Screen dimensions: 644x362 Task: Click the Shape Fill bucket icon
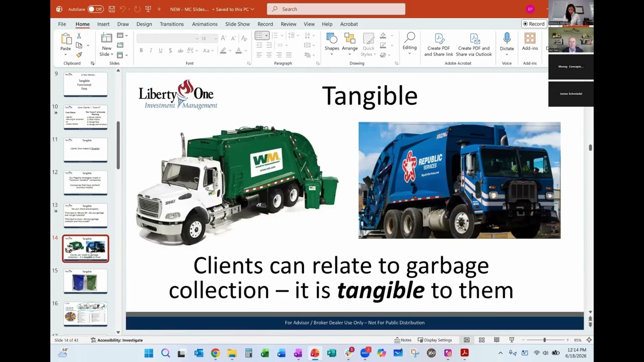pyautogui.click(x=383, y=36)
